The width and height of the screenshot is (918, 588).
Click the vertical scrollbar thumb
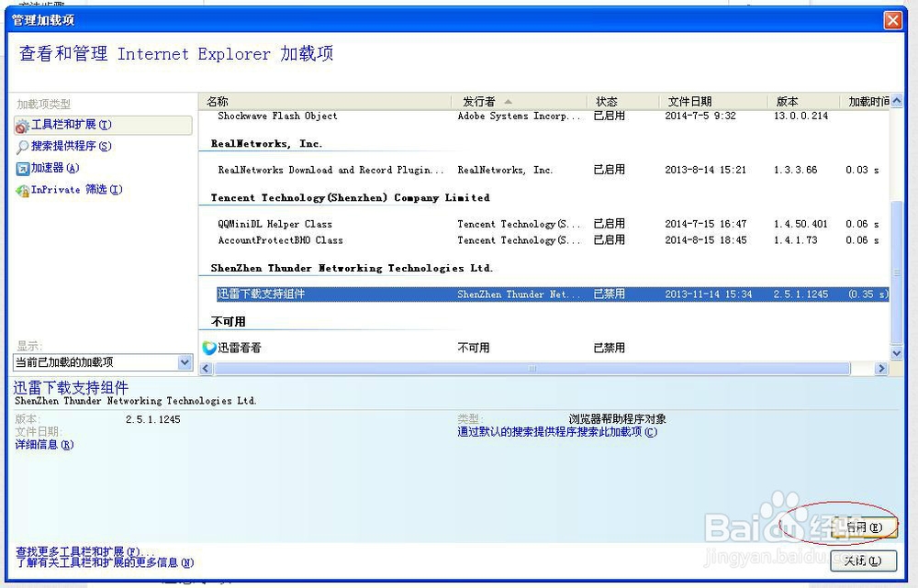896,272
